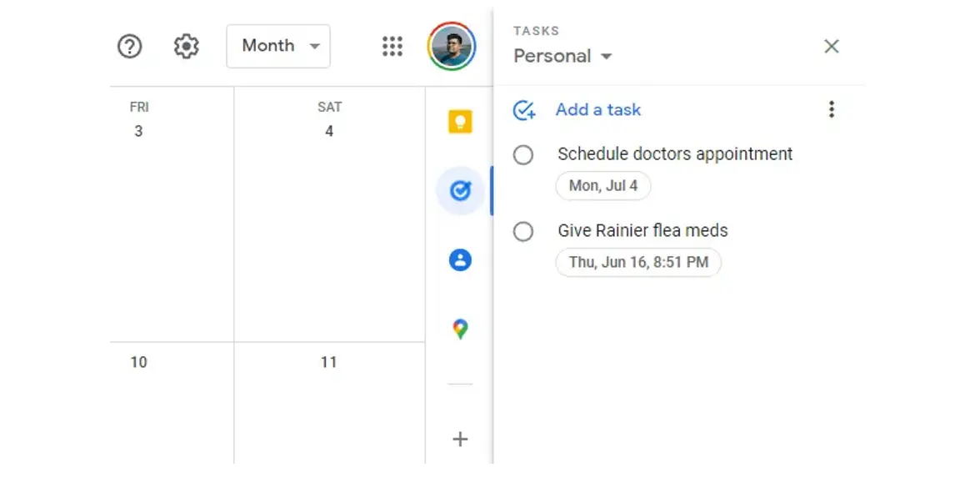Open the Google Tasks side panel
Image resolution: width=980 pixels, height=488 pixels.
click(x=459, y=189)
